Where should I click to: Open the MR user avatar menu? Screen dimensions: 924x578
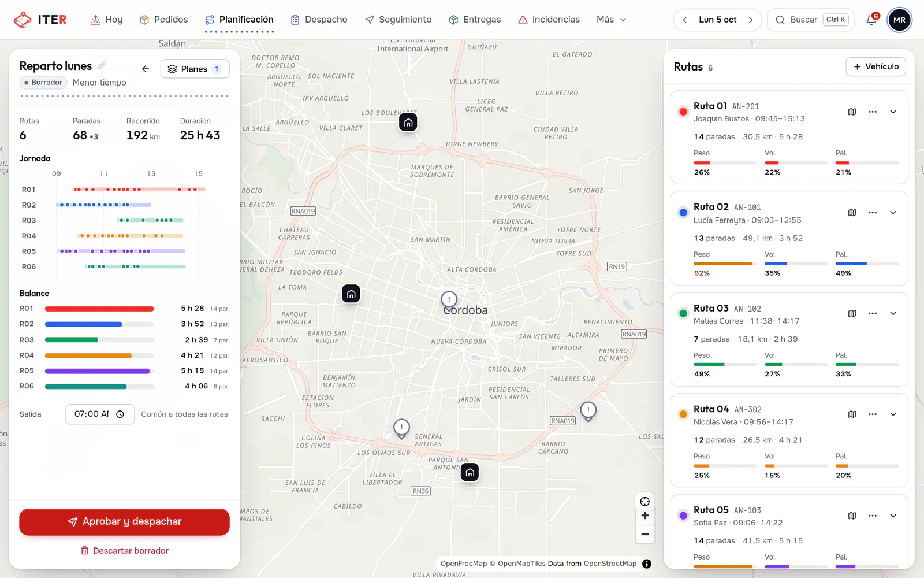(x=899, y=20)
